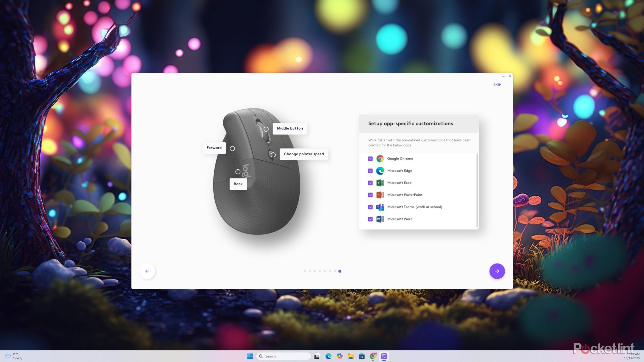
Task: Open the weather widget showing Cloudy
Action: click(14, 356)
